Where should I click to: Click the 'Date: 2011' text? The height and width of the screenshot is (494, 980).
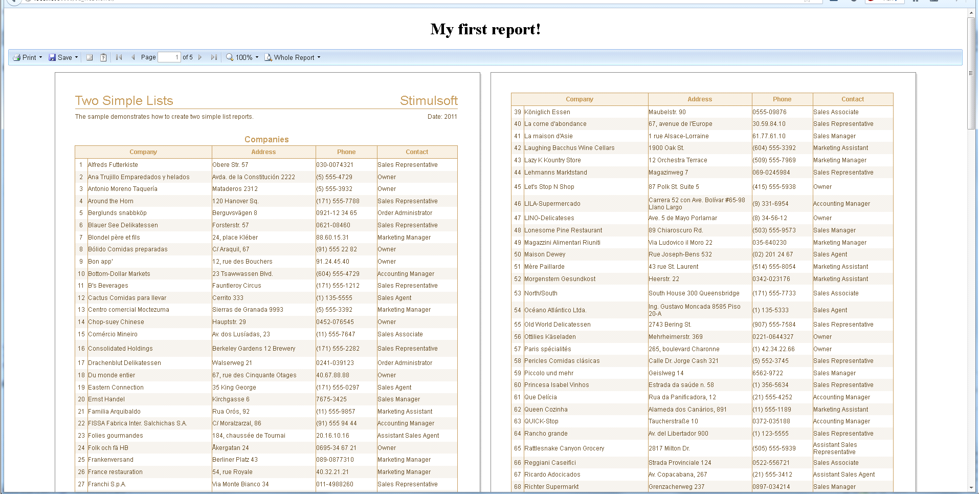442,117
